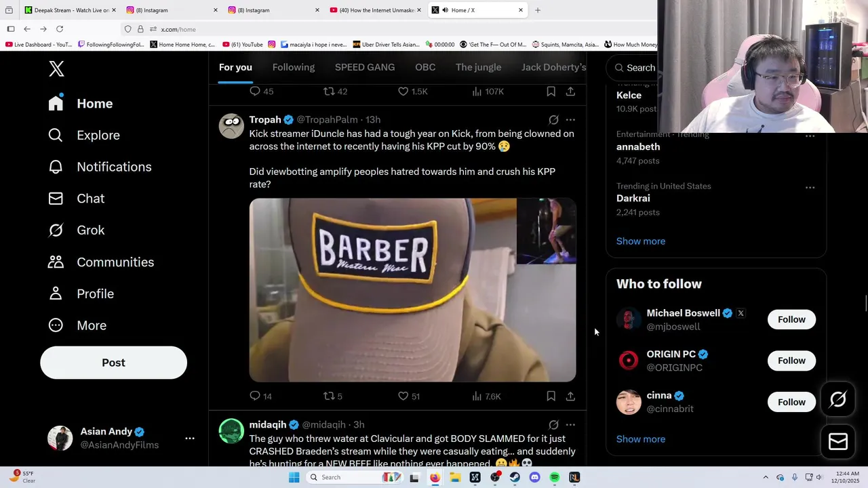
Task: Click the page scrollbar thumb
Action: pos(865,303)
